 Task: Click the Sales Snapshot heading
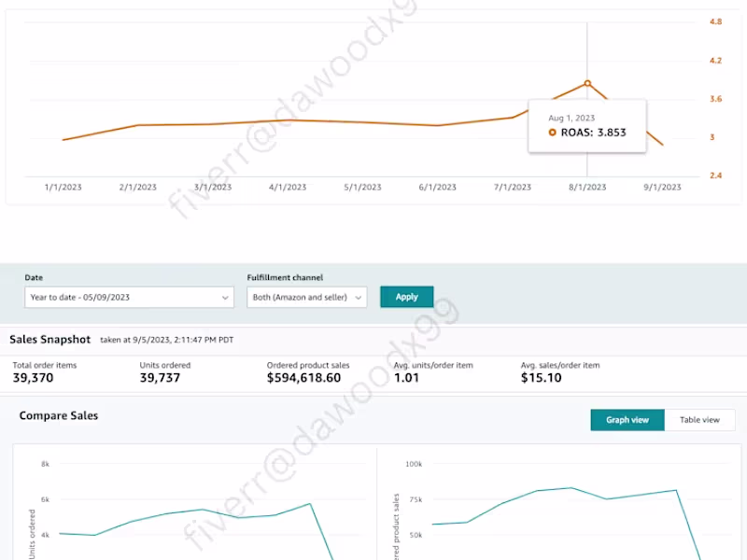(49, 341)
